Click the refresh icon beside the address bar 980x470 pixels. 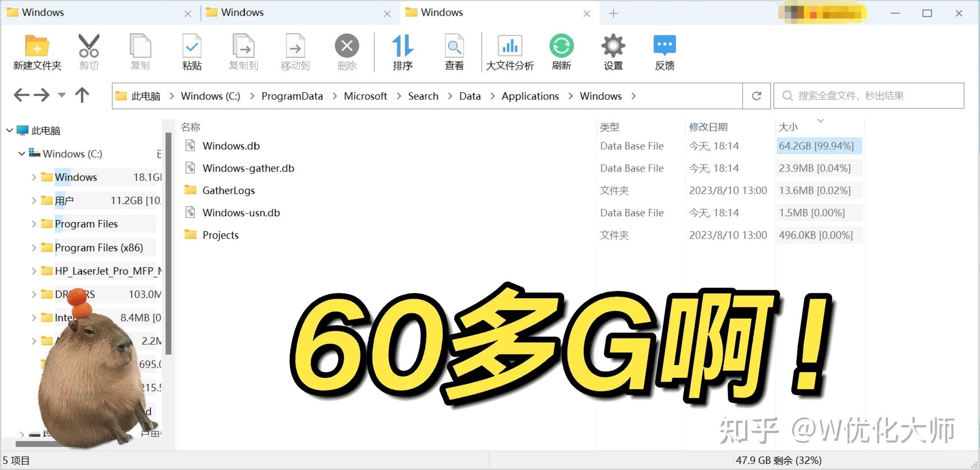[x=757, y=96]
